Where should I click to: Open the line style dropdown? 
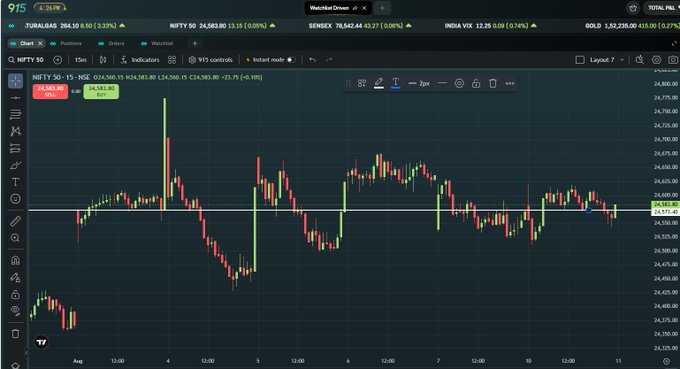(442, 83)
